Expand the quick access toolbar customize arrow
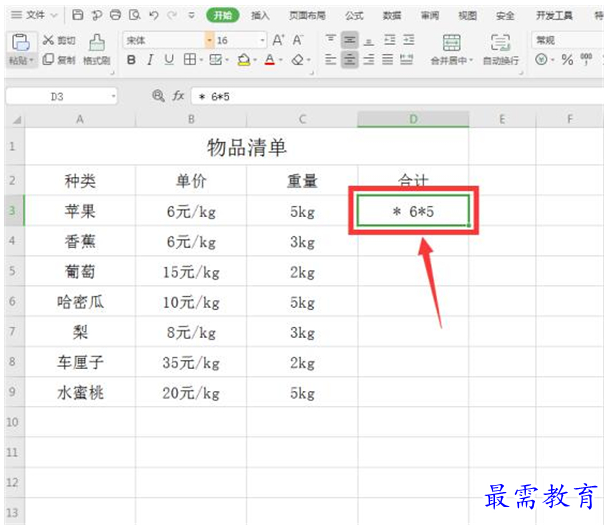The width and height of the screenshot is (606, 528). 191,15
